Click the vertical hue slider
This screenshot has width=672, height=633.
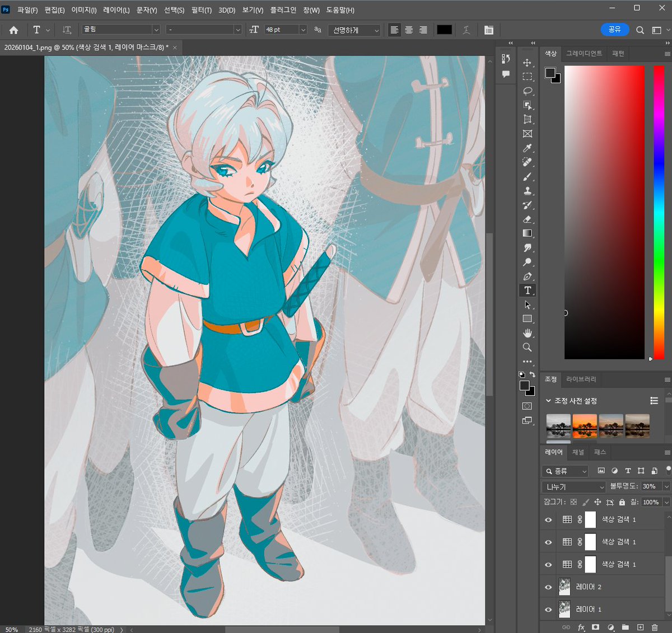[659, 212]
